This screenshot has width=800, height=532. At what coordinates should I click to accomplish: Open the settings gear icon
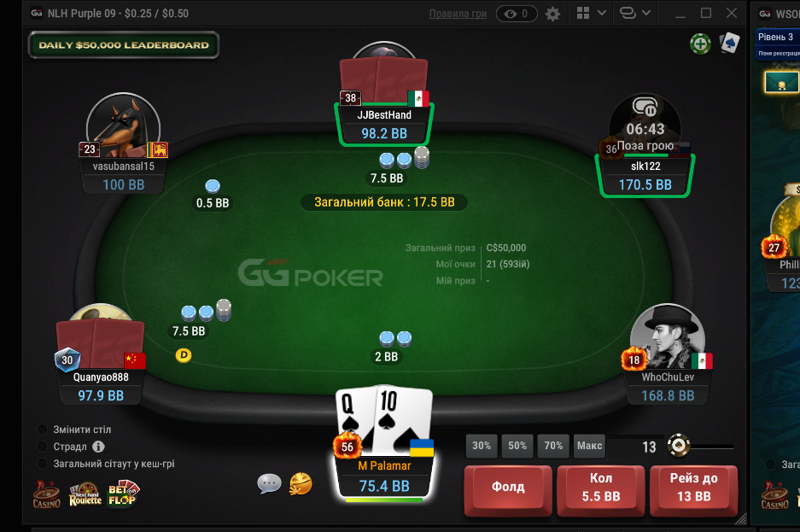(x=552, y=14)
